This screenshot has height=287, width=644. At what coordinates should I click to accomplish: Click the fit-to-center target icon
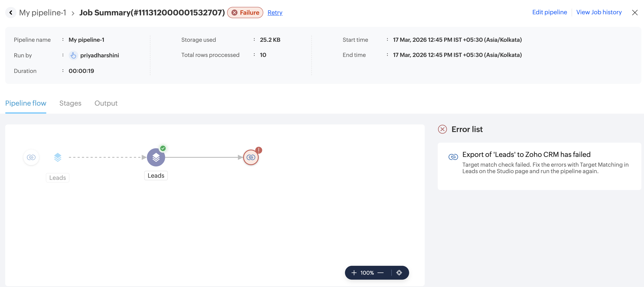pos(399,272)
